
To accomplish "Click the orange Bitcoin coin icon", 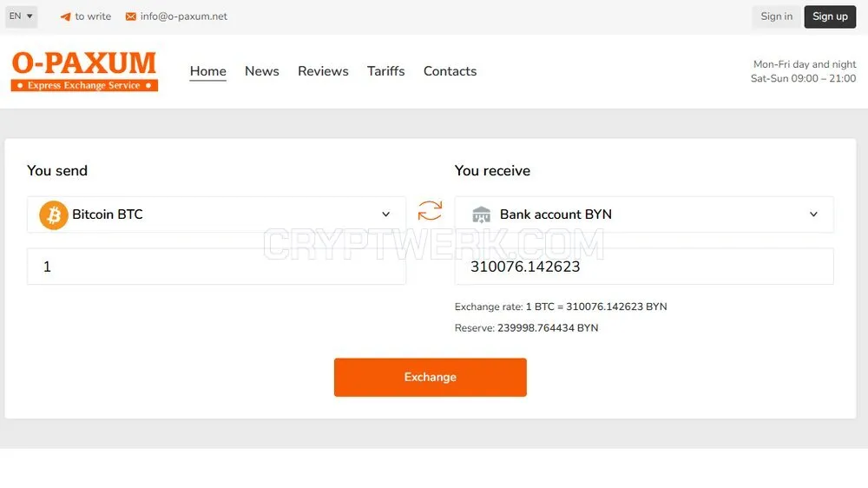I will tap(54, 215).
